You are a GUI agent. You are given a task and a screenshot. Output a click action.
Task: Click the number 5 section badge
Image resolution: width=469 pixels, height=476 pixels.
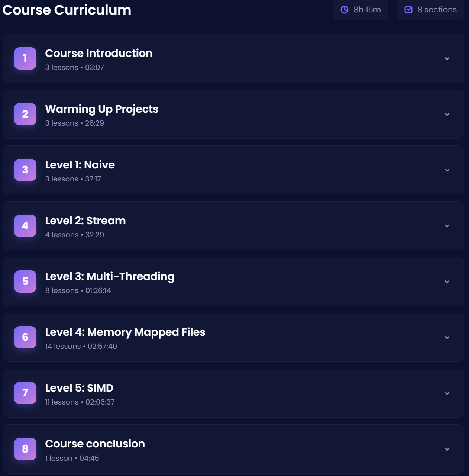coord(25,282)
